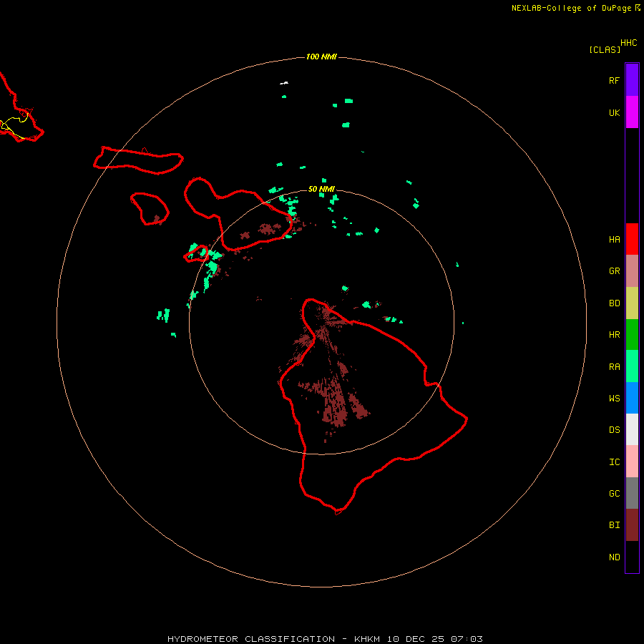
Task: Click the HR dark green legend swatch
Action: (x=632, y=335)
